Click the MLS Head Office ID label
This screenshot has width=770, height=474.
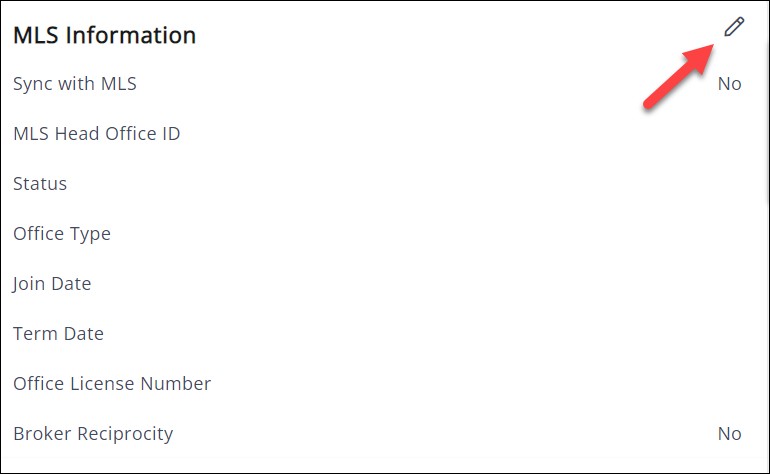97,134
